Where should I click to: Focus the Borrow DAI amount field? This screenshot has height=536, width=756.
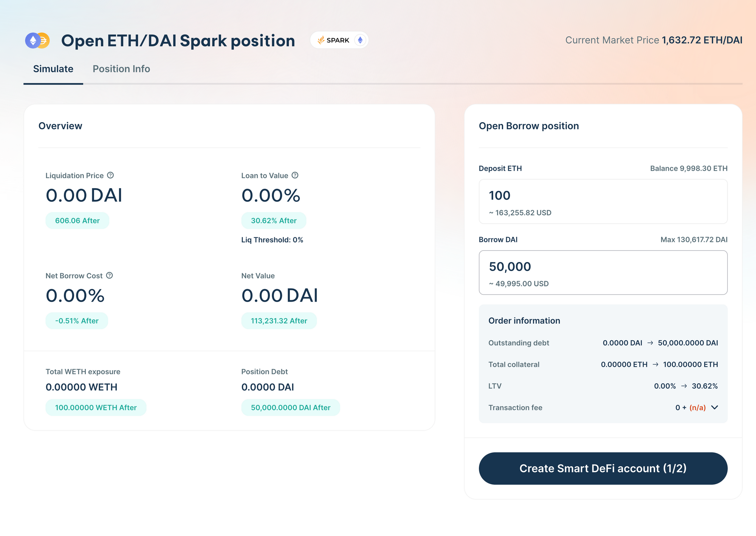(x=603, y=267)
